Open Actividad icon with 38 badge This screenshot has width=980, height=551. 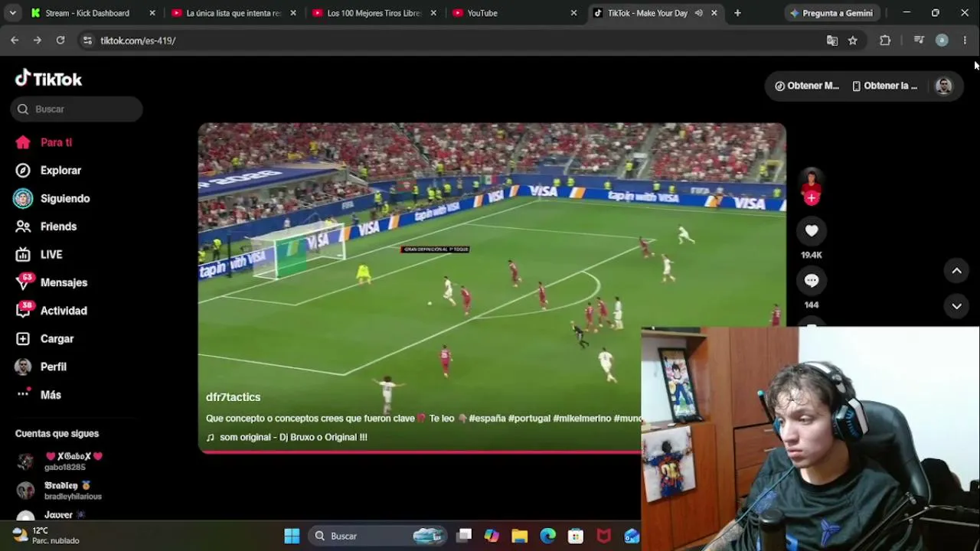pyautogui.click(x=24, y=310)
